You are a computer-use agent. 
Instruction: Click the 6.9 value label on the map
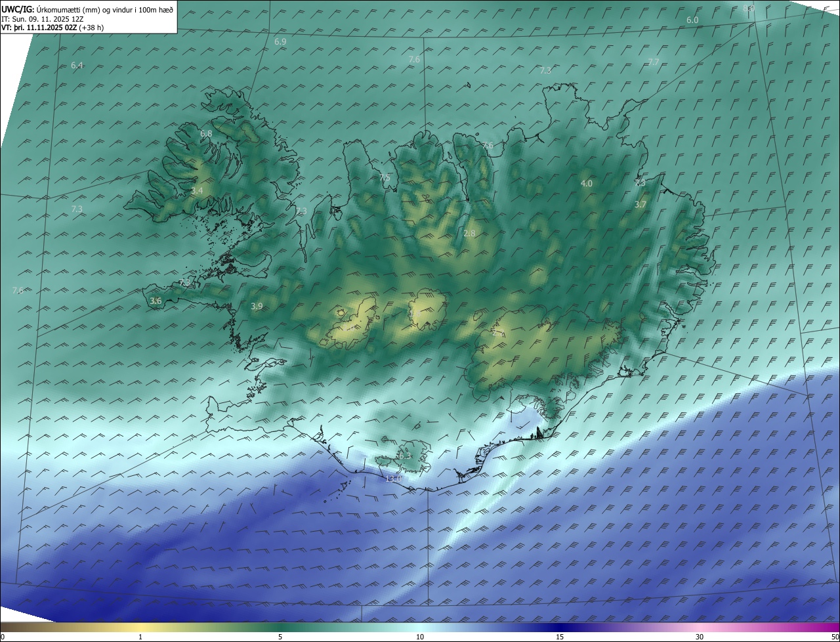[280, 41]
